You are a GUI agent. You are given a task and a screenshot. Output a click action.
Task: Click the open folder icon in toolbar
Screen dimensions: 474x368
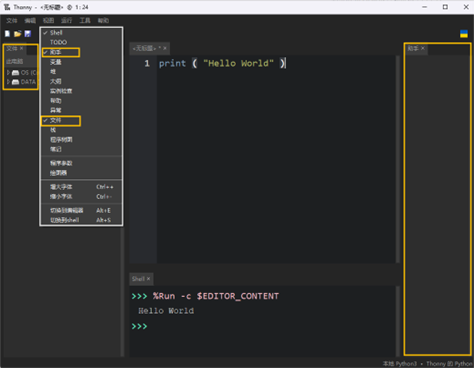point(18,34)
